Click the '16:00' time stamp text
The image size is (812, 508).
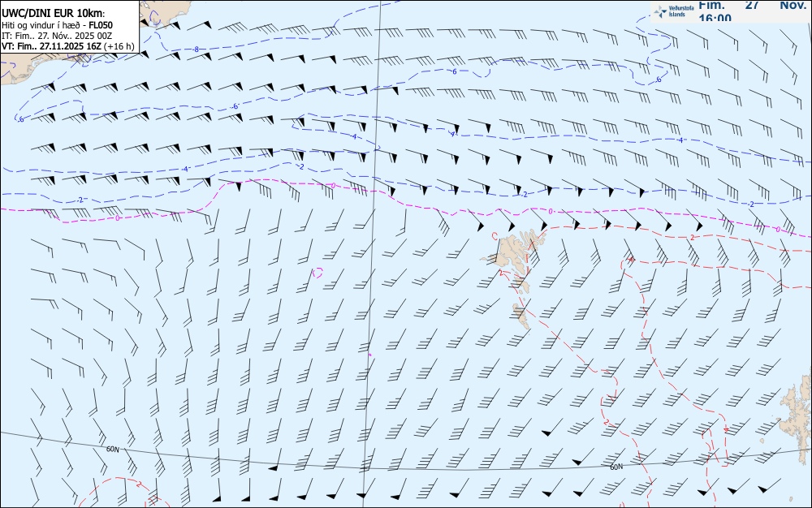[715, 18]
